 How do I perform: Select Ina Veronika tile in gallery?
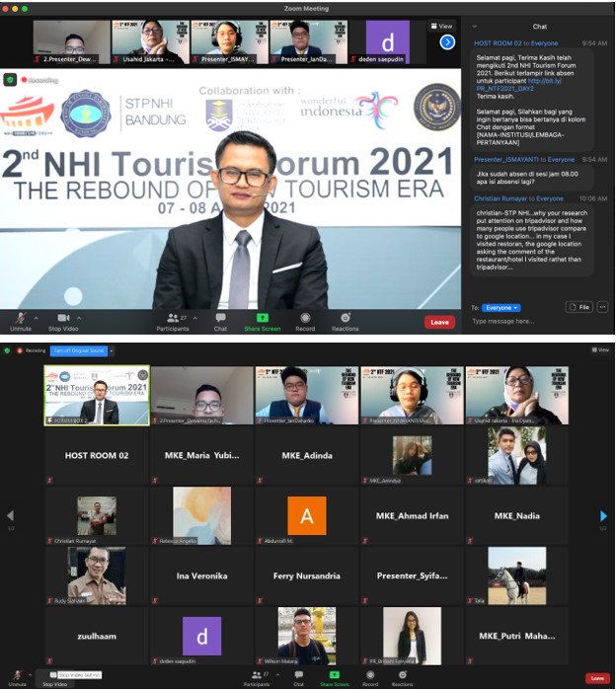point(201,576)
